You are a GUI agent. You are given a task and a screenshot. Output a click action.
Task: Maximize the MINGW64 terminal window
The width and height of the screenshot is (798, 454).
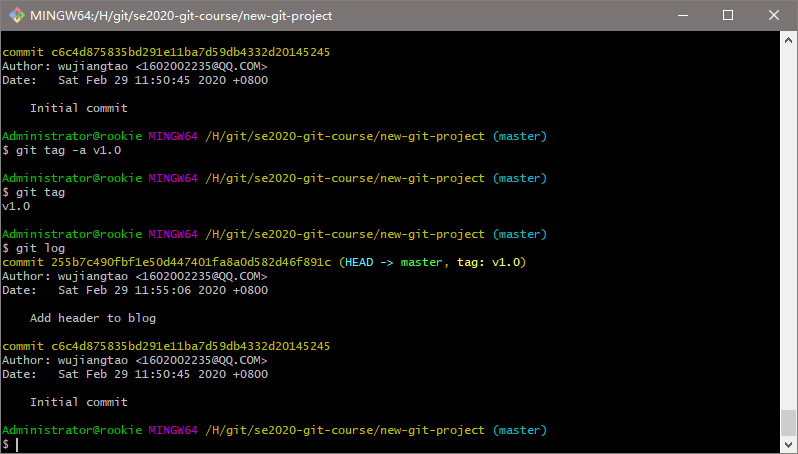pyautogui.click(x=728, y=16)
